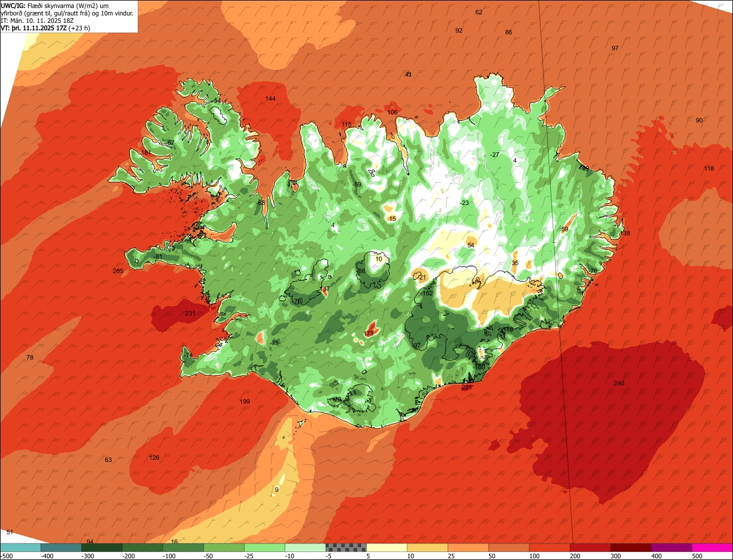Click the -23 value in the eastern interior

point(464,203)
